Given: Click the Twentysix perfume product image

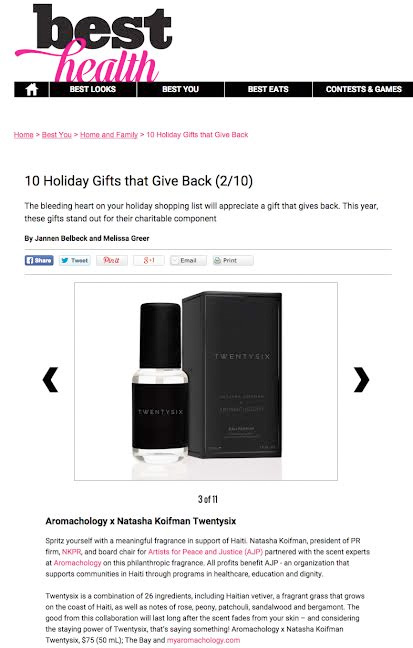Looking at the screenshot, I should point(206,381).
